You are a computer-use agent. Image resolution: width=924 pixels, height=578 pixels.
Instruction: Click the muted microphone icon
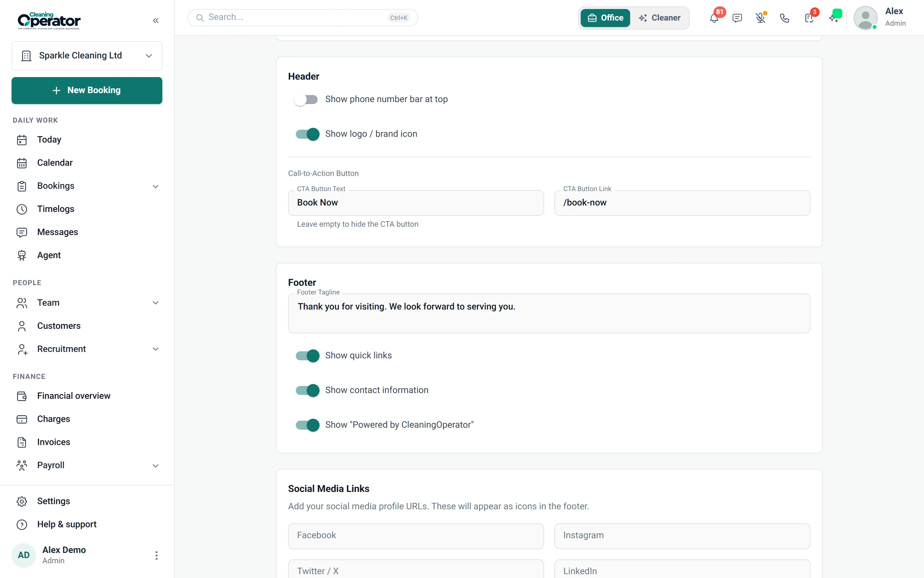[761, 18]
